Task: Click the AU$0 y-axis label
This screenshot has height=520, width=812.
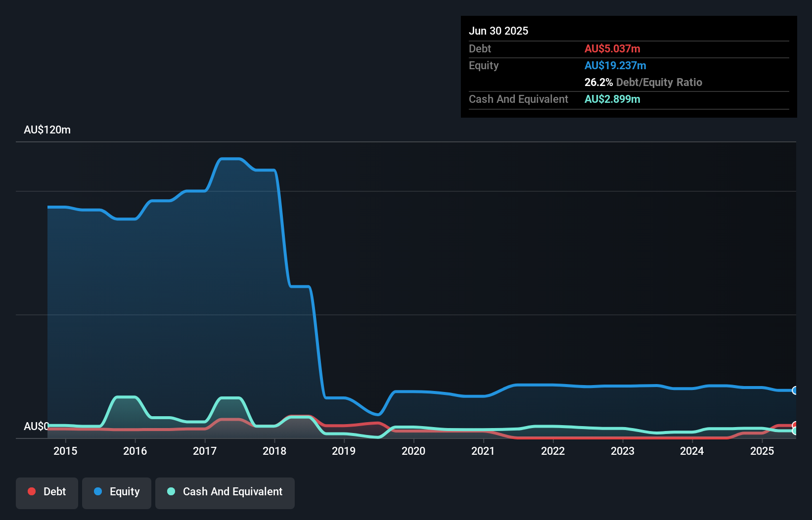Action: click(36, 426)
